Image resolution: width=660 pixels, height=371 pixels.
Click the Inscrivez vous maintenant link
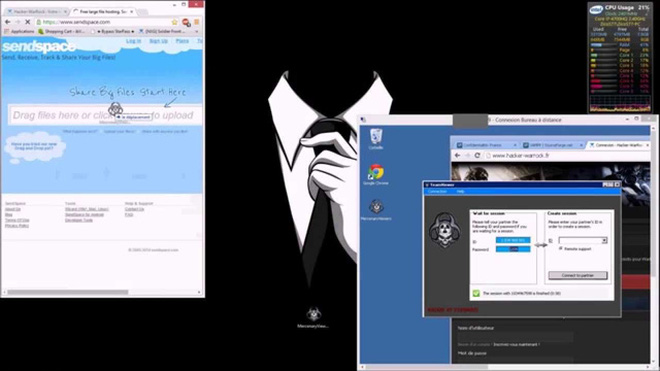[x=516, y=344]
